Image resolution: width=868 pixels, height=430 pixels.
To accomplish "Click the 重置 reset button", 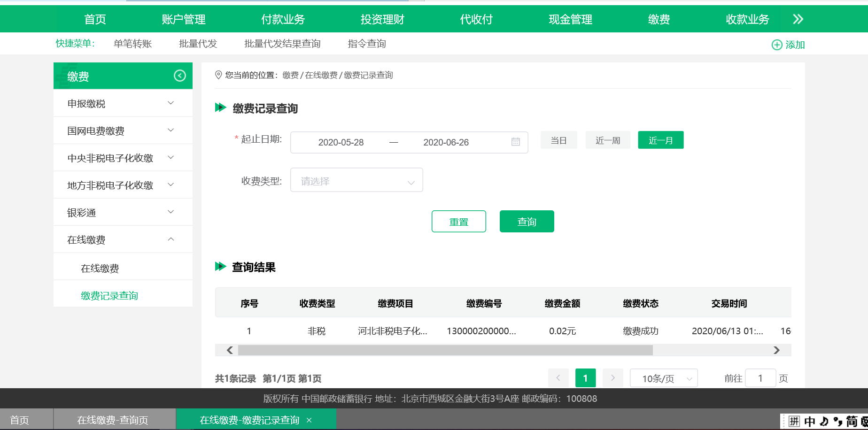I will (458, 221).
